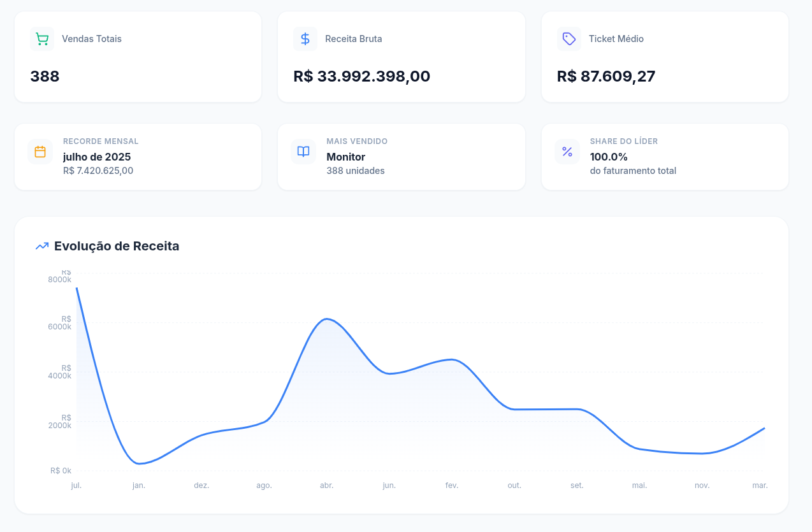Screen dimensions: 812x532
Task: Click the out. x-axis label
Action: click(x=514, y=485)
